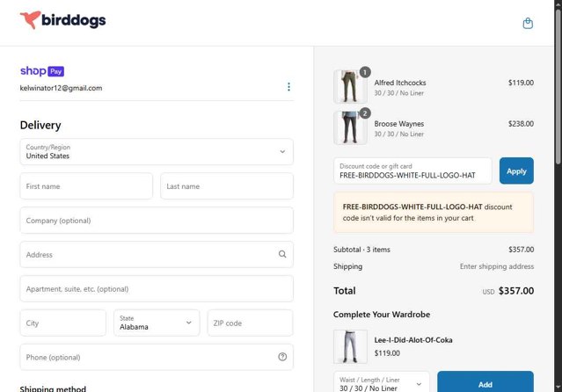Screen dimensions: 562x392
Task: Click the quantity badge 1 on Alfred Itchcocks
Action: coord(365,72)
